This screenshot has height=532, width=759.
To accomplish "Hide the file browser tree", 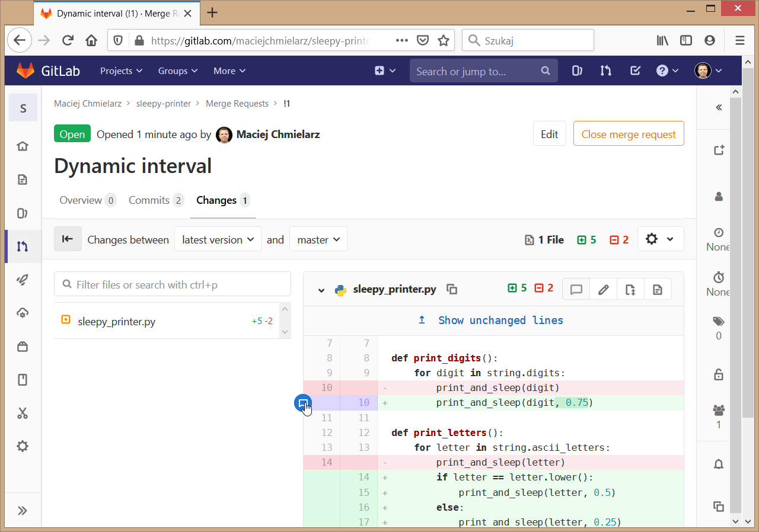I will [68, 239].
